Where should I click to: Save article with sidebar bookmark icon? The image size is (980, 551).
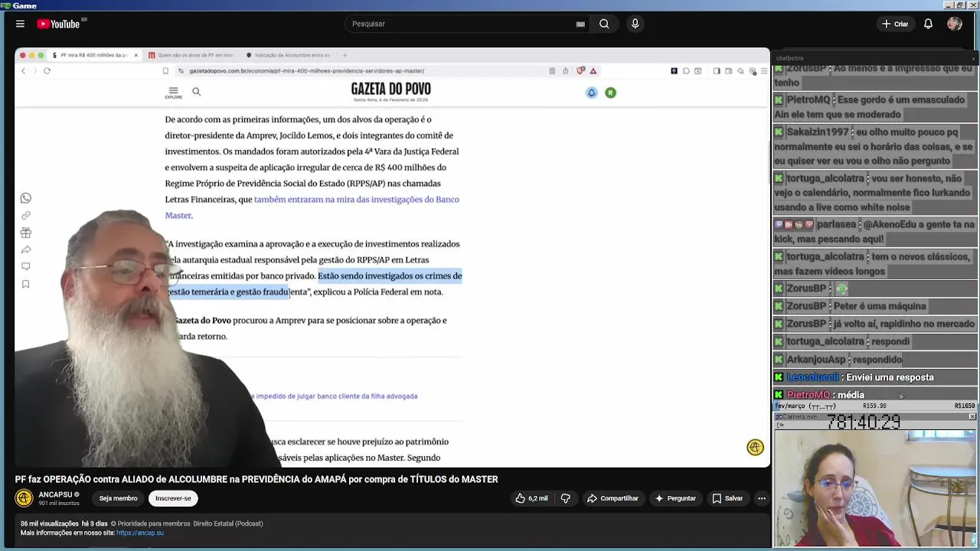click(x=26, y=284)
